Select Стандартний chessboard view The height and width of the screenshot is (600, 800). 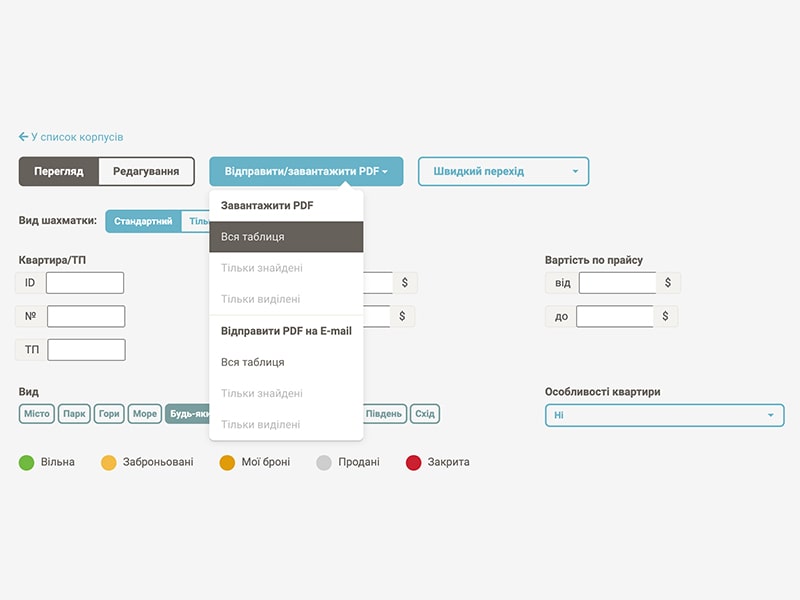143,221
